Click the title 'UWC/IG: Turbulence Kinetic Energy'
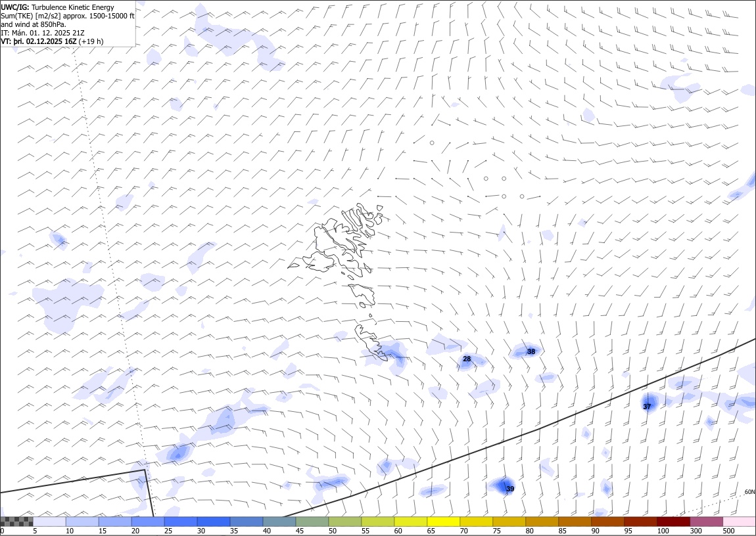The height and width of the screenshot is (536, 756). (x=57, y=7)
